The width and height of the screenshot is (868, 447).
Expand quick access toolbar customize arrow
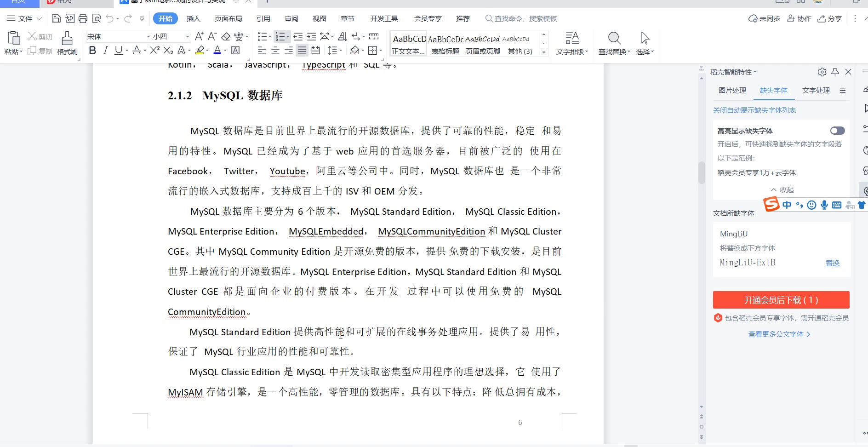pyautogui.click(x=142, y=18)
